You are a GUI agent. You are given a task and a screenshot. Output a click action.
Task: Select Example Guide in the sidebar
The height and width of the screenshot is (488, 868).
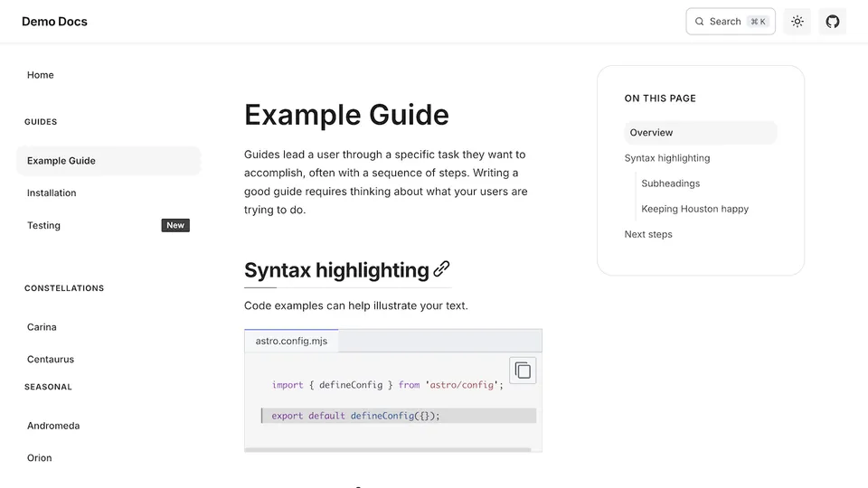61,161
